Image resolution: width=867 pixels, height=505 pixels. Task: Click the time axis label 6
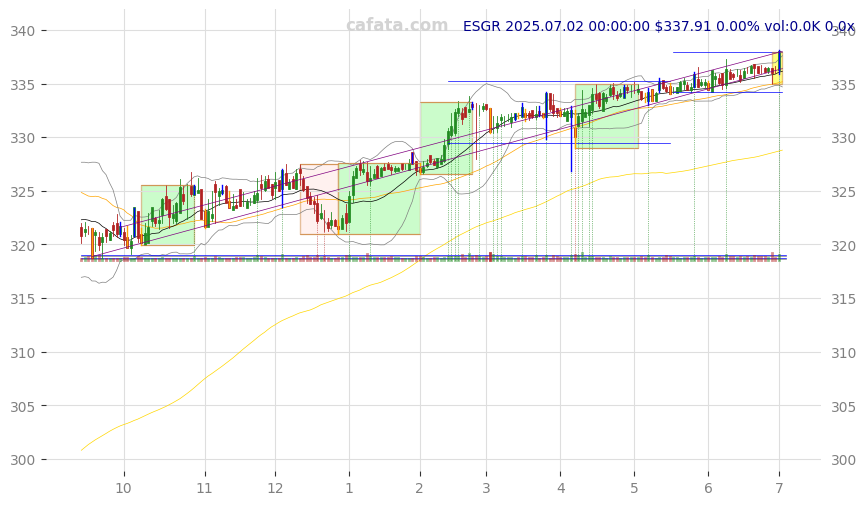point(708,488)
